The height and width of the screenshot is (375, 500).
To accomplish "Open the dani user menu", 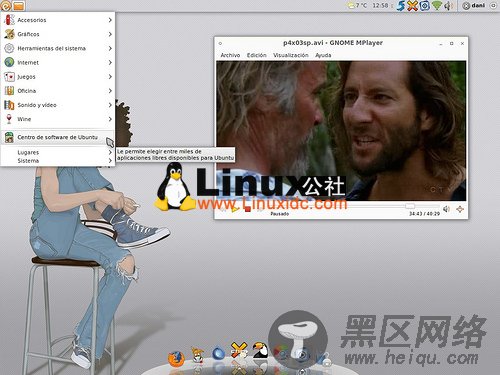I will point(474,5).
